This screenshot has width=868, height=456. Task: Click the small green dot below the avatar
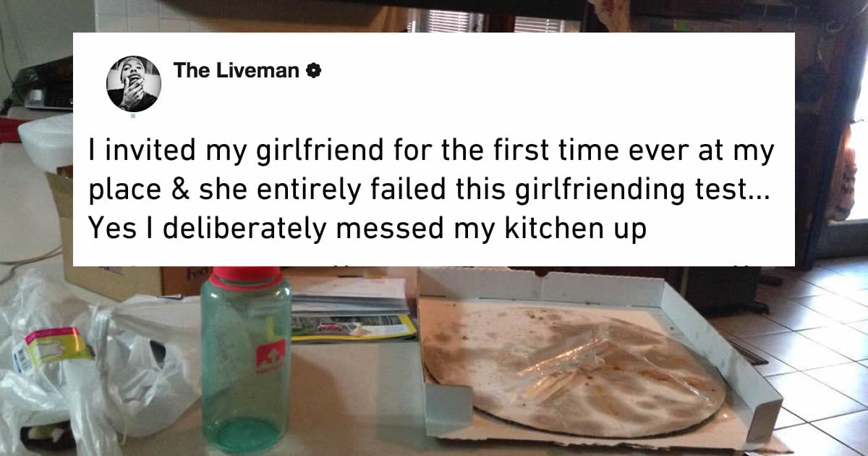pyautogui.click(x=133, y=116)
